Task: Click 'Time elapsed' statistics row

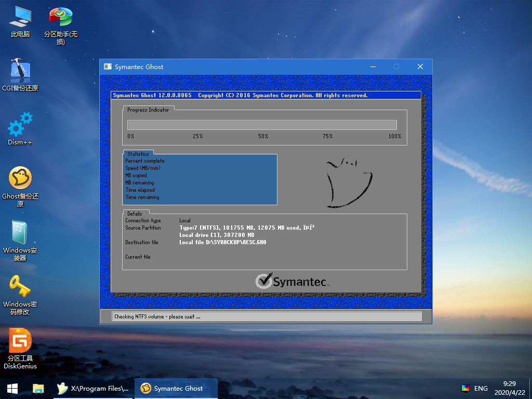Action: (x=140, y=190)
